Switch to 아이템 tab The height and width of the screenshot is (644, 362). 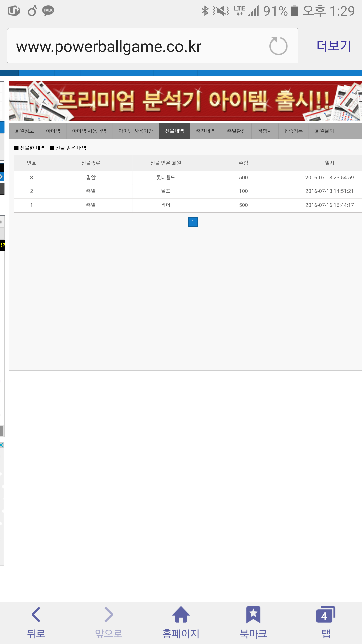coord(53,131)
